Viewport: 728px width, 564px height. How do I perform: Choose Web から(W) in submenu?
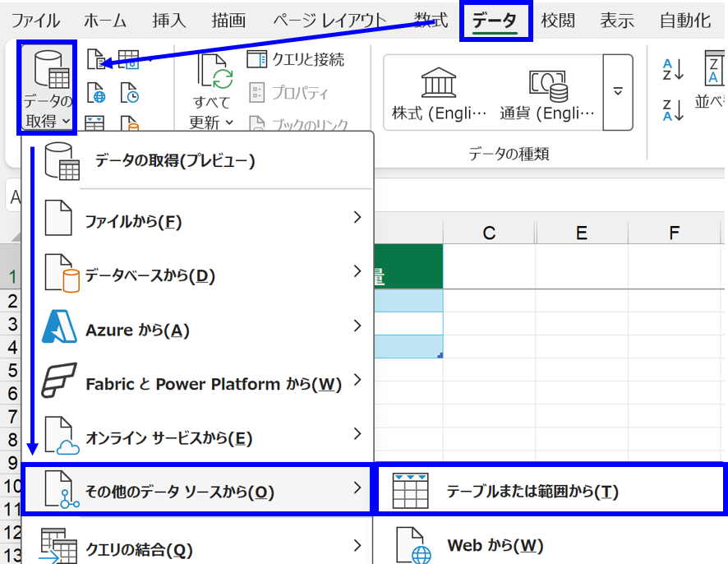tap(551, 543)
